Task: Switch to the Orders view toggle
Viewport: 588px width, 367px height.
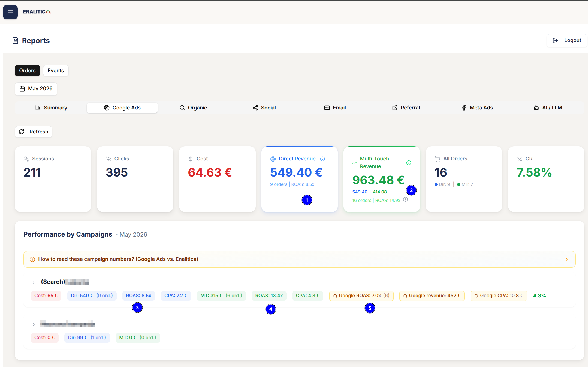Action: tap(27, 71)
